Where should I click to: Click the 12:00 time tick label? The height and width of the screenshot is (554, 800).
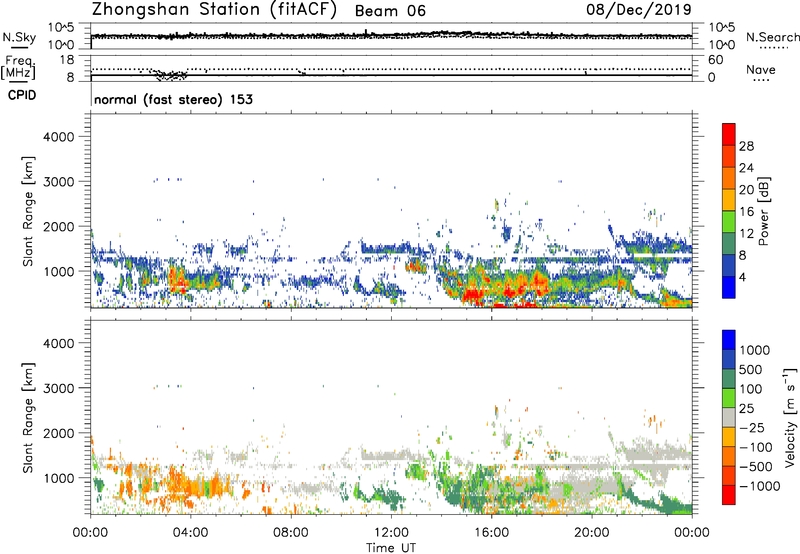pyautogui.click(x=391, y=533)
